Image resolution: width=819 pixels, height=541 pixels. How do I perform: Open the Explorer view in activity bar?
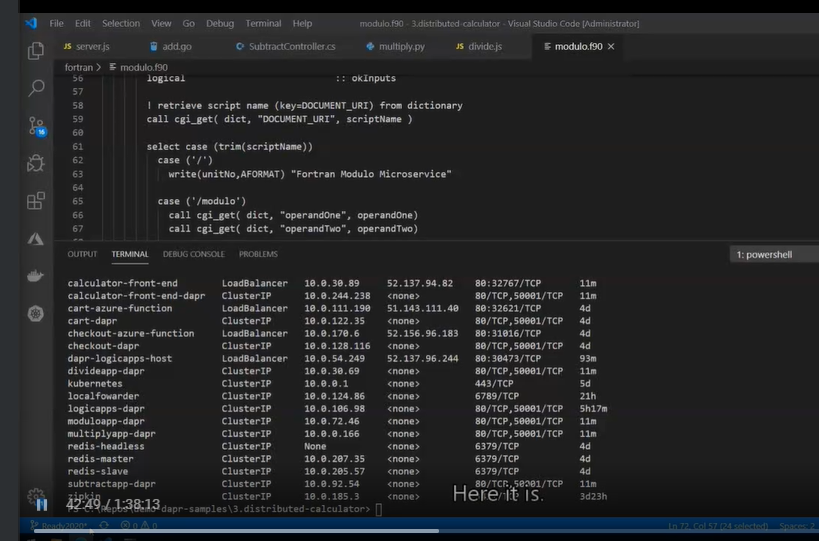click(x=36, y=51)
